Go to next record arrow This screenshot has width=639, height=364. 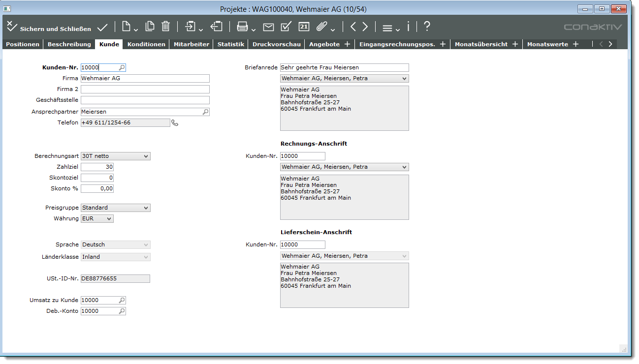pyautogui.click(x=365, y=27)
